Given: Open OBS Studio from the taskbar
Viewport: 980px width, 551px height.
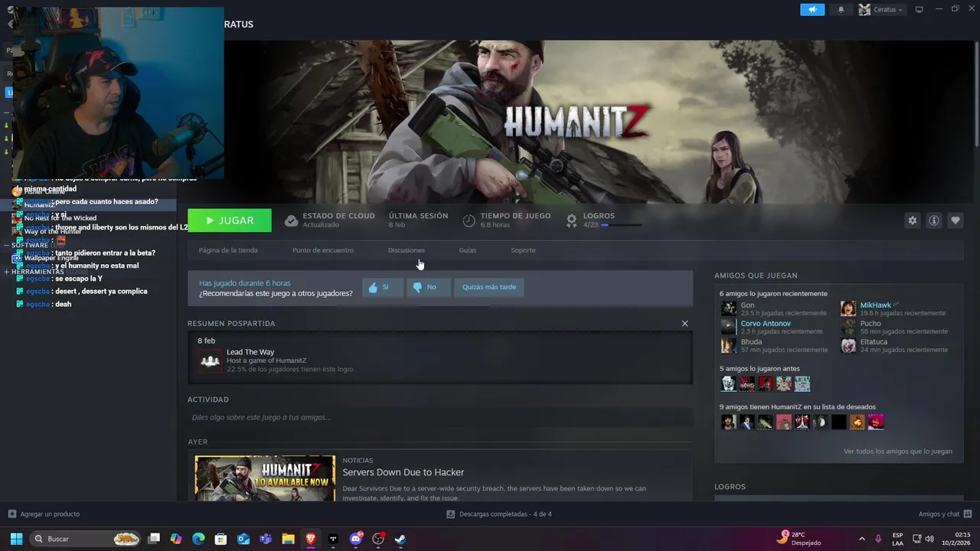Looking at the screenshot, I should pos(377,539).
